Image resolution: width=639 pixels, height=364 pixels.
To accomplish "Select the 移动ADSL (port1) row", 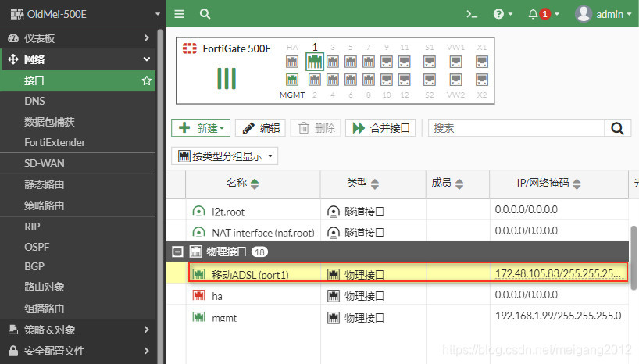I will (x=398, y=273).
